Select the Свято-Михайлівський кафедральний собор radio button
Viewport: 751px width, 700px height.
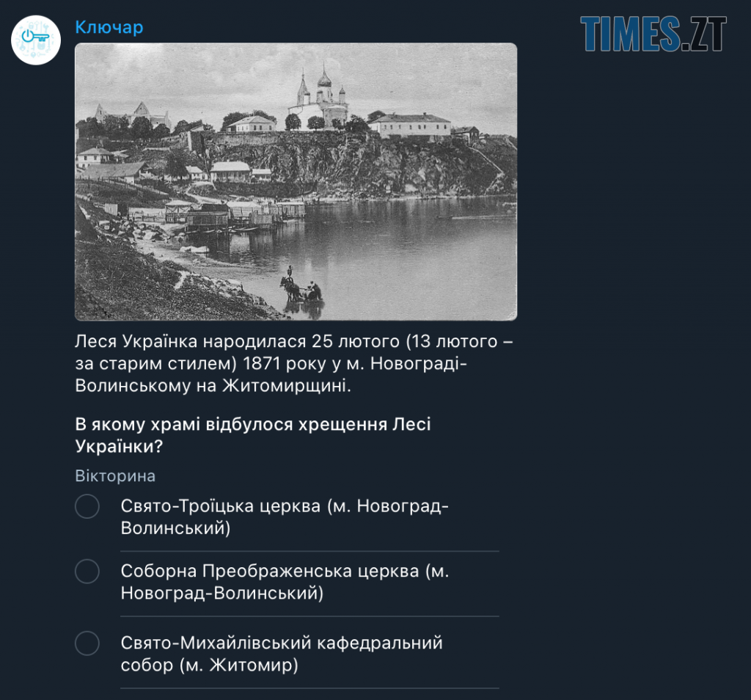coord(87,643)
